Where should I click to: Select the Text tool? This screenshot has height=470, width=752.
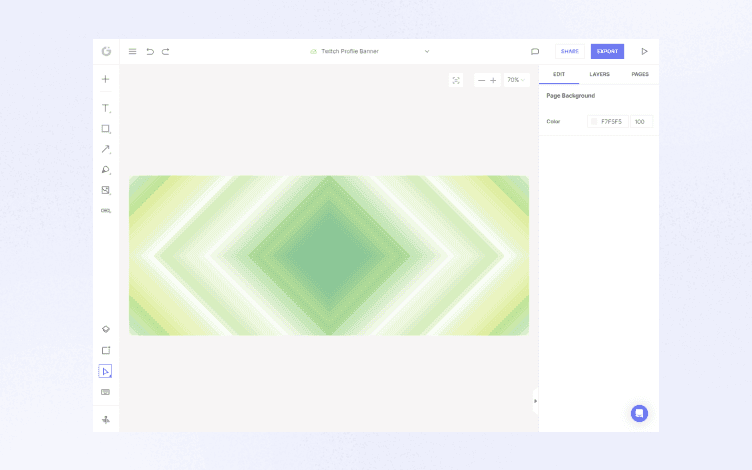[106, 108]
